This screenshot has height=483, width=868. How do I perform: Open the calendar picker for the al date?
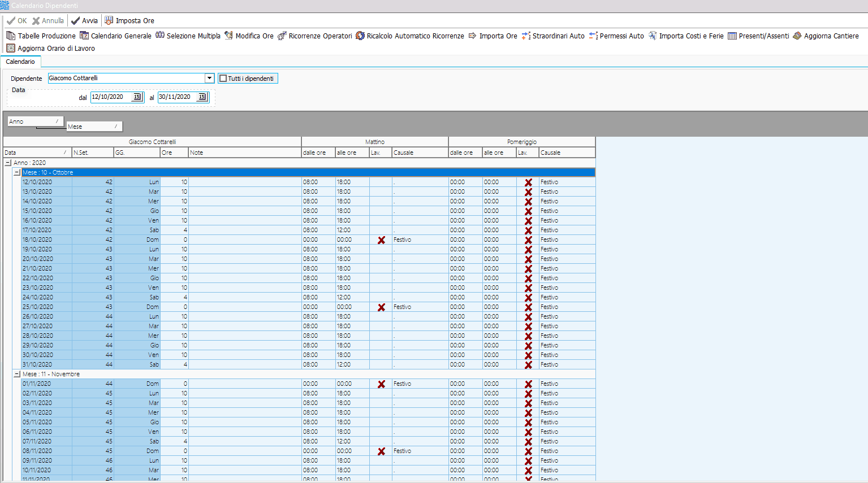[202, 97]
